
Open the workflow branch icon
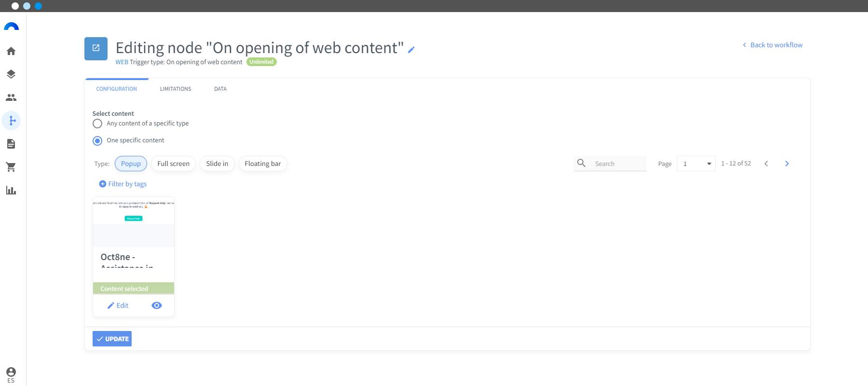coord(11,121)
